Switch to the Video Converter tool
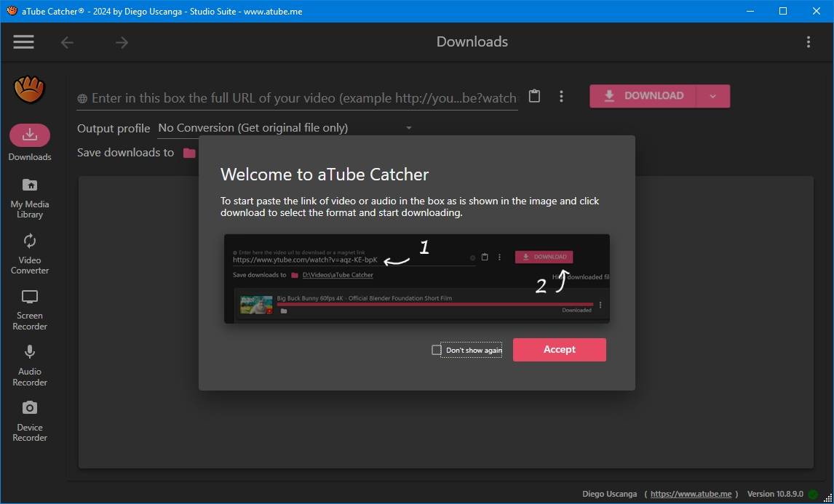 point(30,255)
